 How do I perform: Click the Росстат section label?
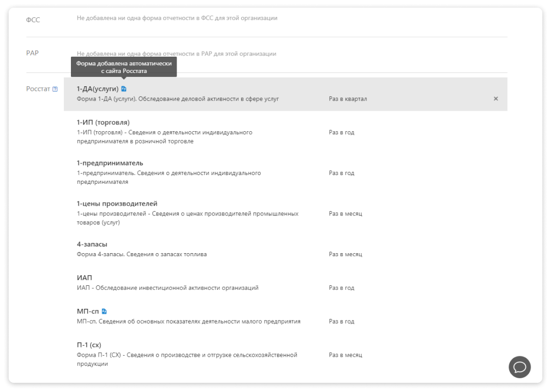(x=38, y=89)
